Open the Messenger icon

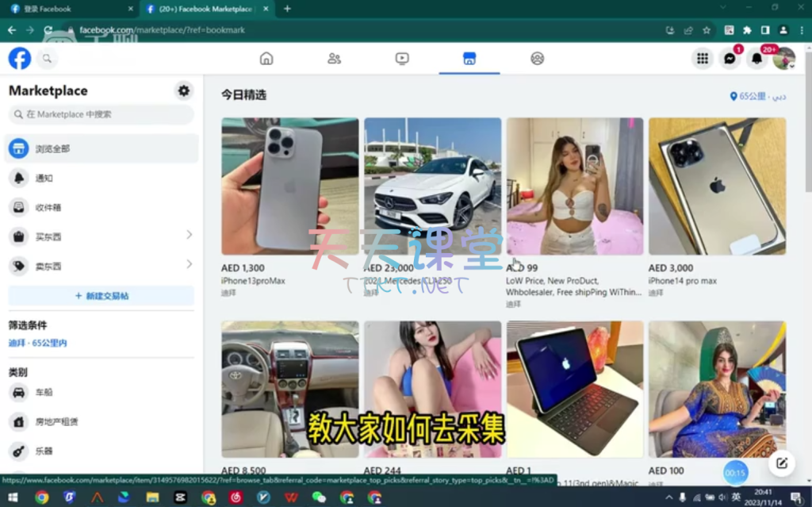coord(730,59)
